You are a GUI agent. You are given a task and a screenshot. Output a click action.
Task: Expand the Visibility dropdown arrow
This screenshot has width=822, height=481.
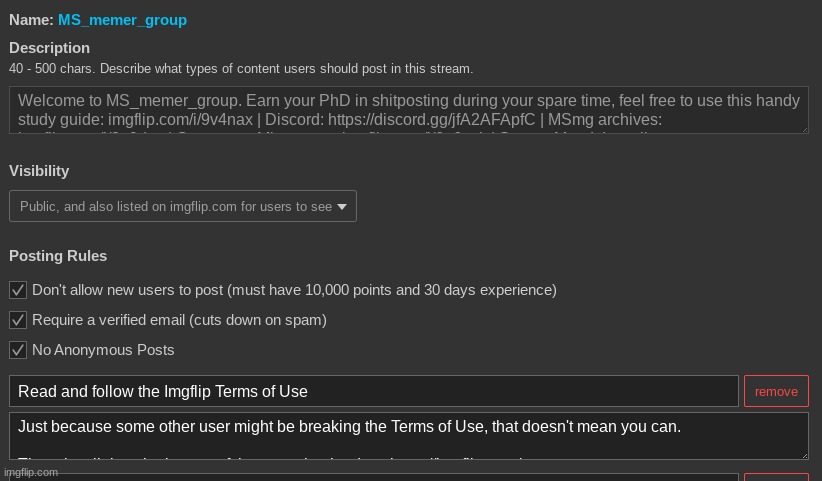pos(342,207)
